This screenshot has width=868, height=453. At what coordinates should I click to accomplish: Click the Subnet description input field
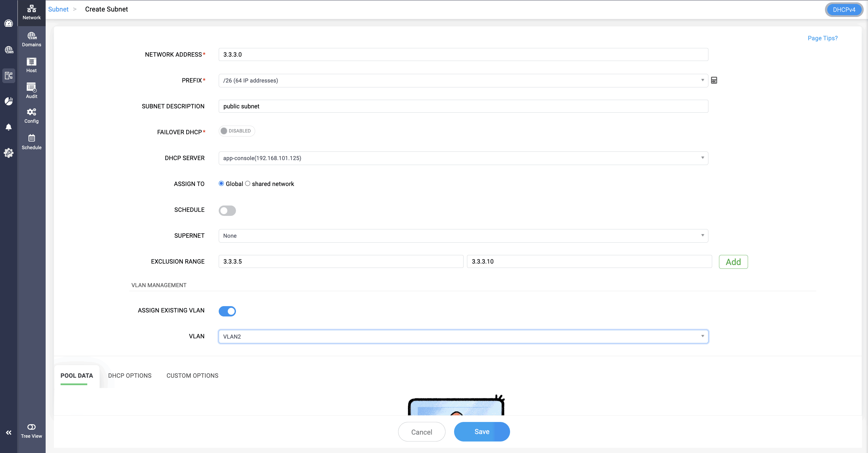[x=463, y=106]
